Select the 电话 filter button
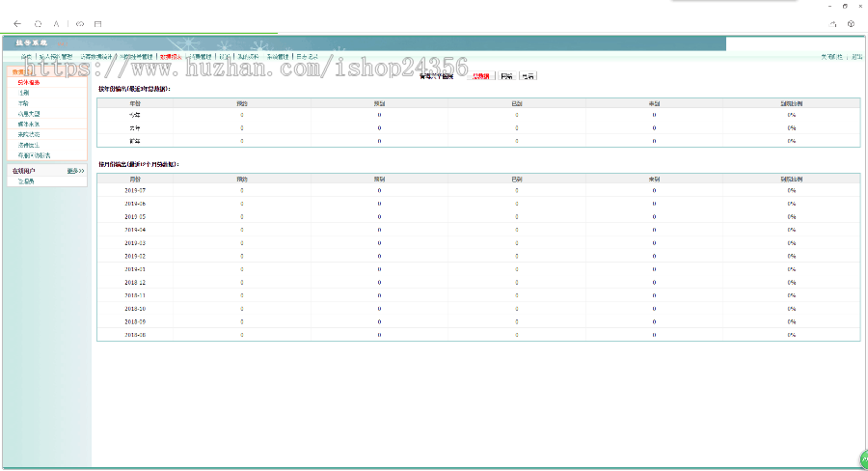The width and height of the screenshot is (868, 471). 528,75
